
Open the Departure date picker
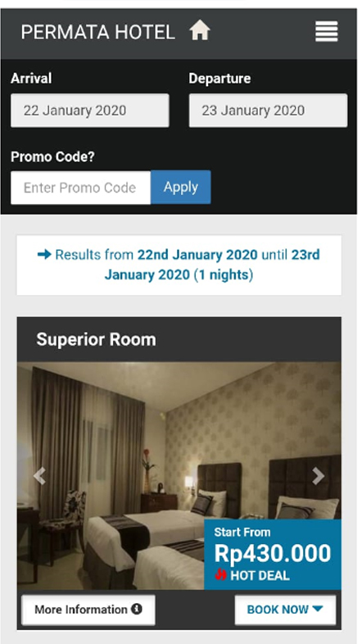pos(268,111)
